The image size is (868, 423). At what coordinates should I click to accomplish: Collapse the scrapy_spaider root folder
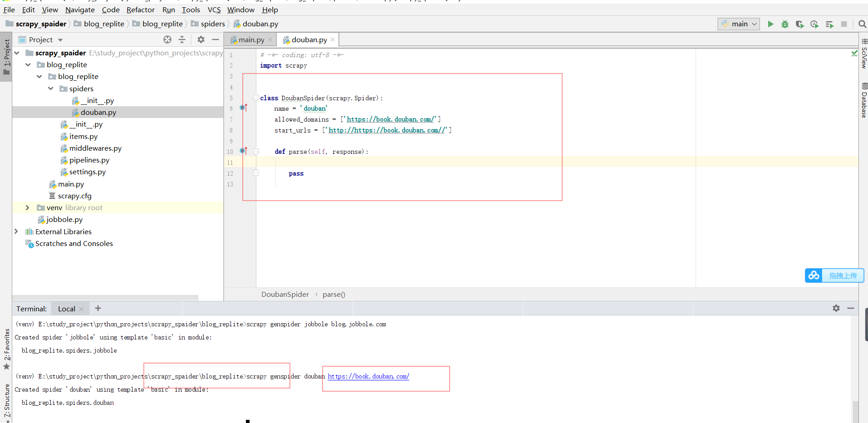coord(17,53)
